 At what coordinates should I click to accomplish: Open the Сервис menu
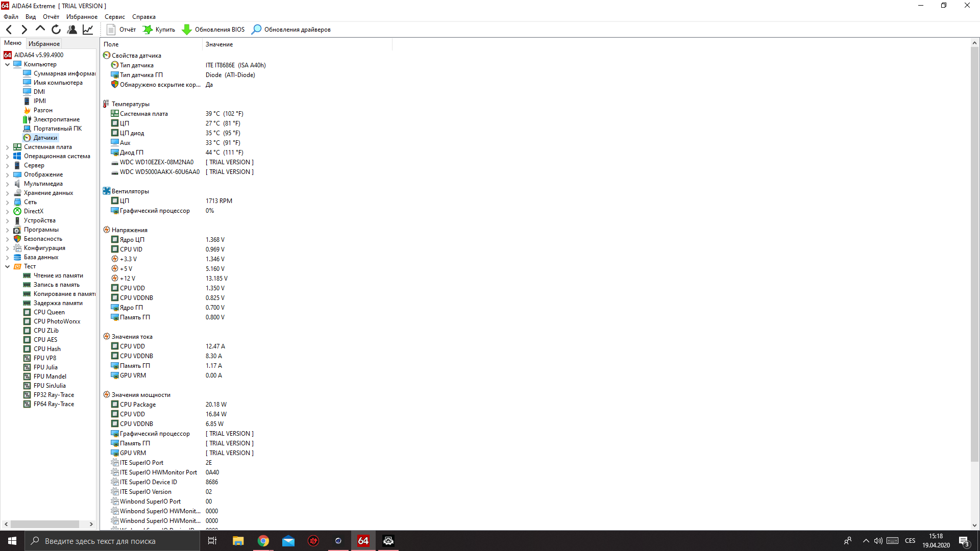pyautogui.click(x=114, y=17)
